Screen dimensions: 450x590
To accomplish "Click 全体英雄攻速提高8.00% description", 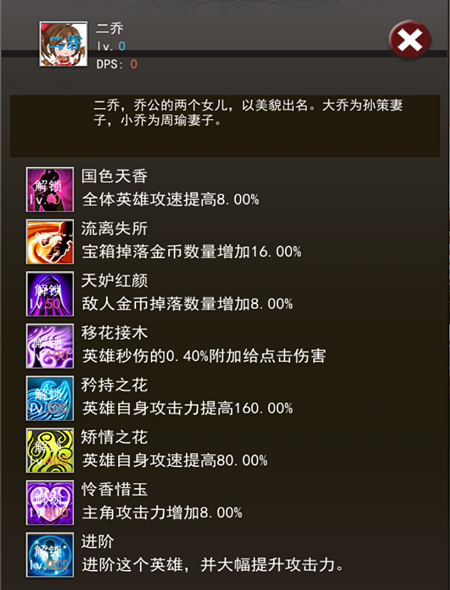I will pos(171,199).
